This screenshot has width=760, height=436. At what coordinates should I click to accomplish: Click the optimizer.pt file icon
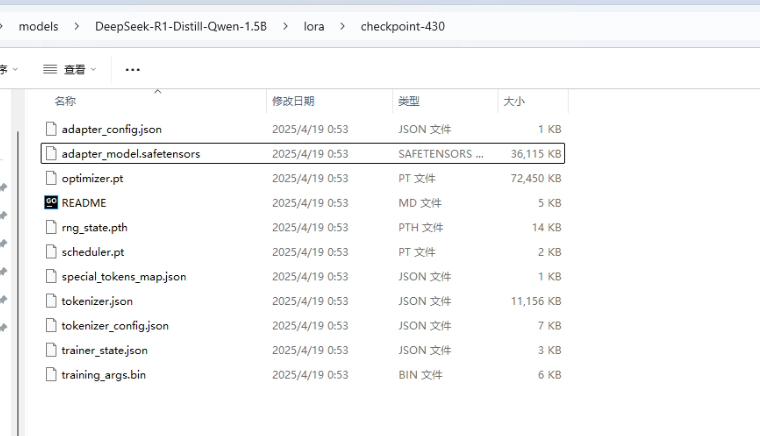coord(51,178)
